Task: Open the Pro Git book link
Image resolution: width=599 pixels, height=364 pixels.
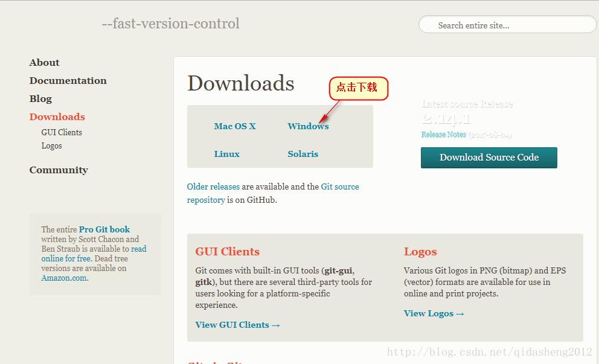Action: (104, 229)
